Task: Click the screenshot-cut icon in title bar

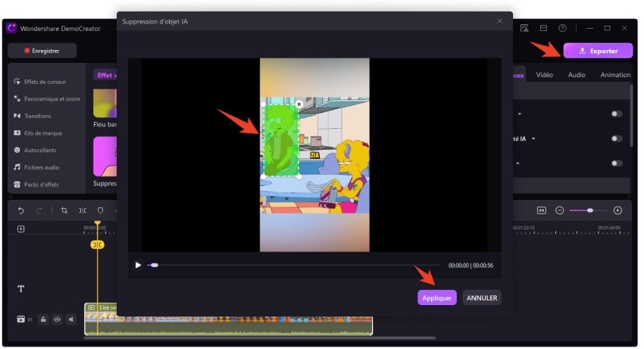Action: [524, 28]
